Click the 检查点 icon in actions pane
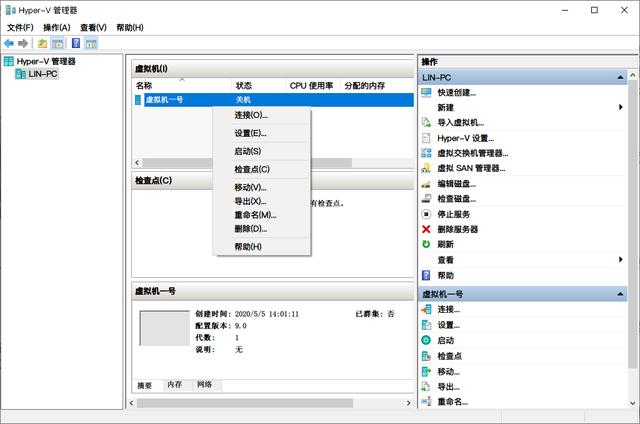 [426, 356]
